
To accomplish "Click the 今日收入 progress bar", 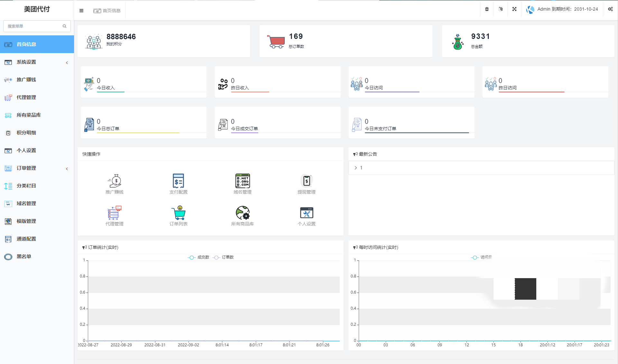I will [111, 92].
